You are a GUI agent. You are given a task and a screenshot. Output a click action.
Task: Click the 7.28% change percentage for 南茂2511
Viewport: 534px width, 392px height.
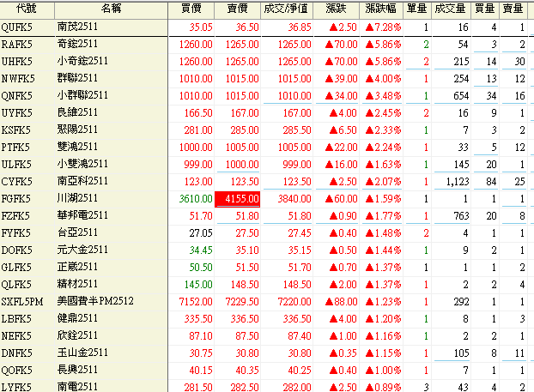pos(383,27)
